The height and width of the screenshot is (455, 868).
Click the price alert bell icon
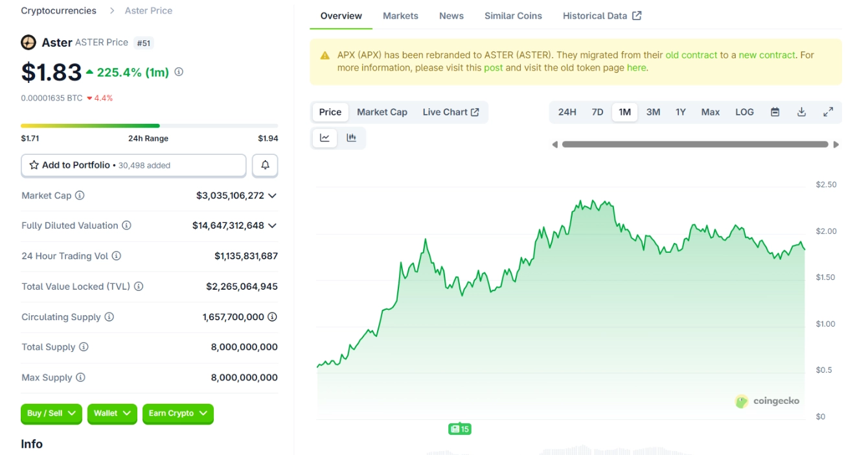pyautogui.click(x=265, y=165)
